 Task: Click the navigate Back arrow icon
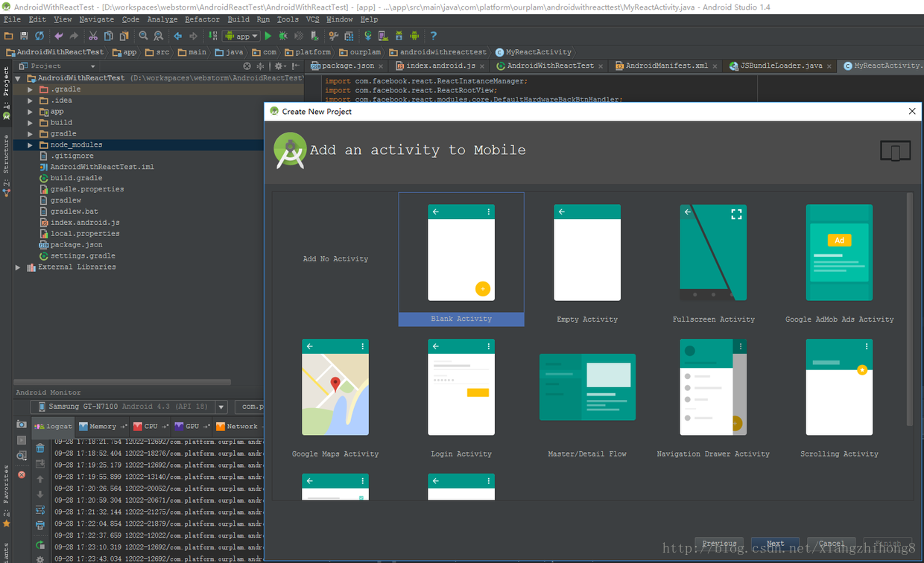click(177, 36)
